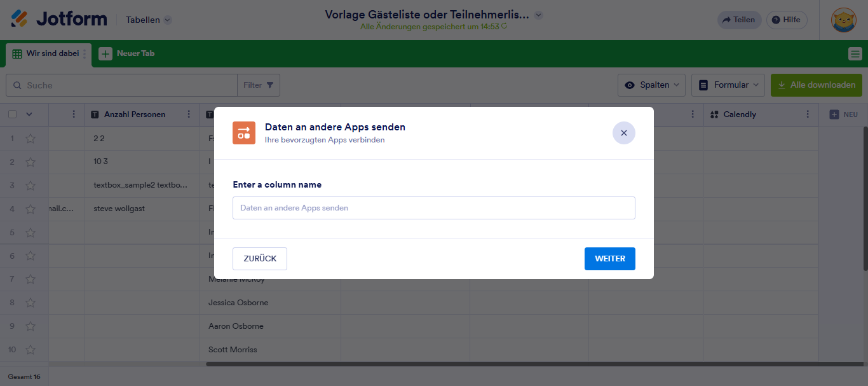Screen dimensions: 868x386
Task: Focus the Suche search field
Action: 121,85
